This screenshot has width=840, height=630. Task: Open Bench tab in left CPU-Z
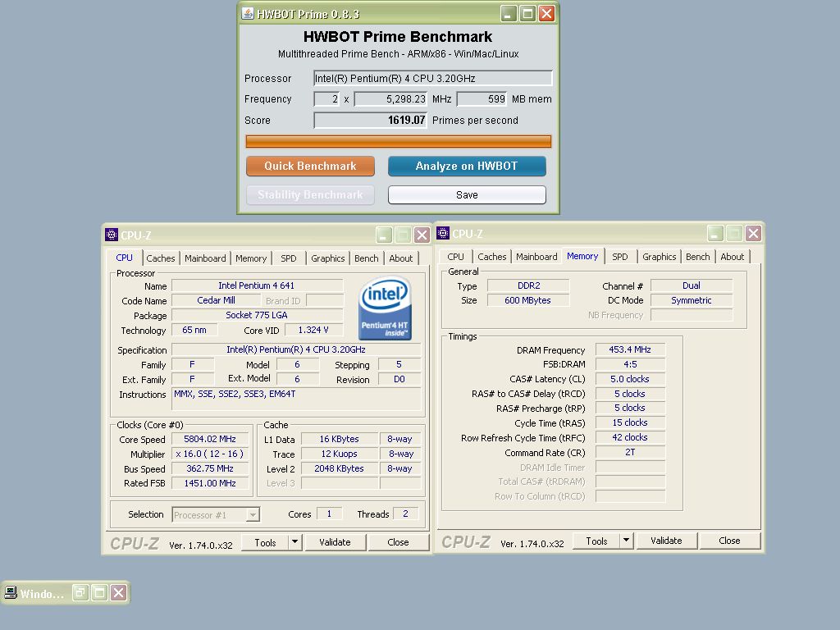click(x=367, y=258)
